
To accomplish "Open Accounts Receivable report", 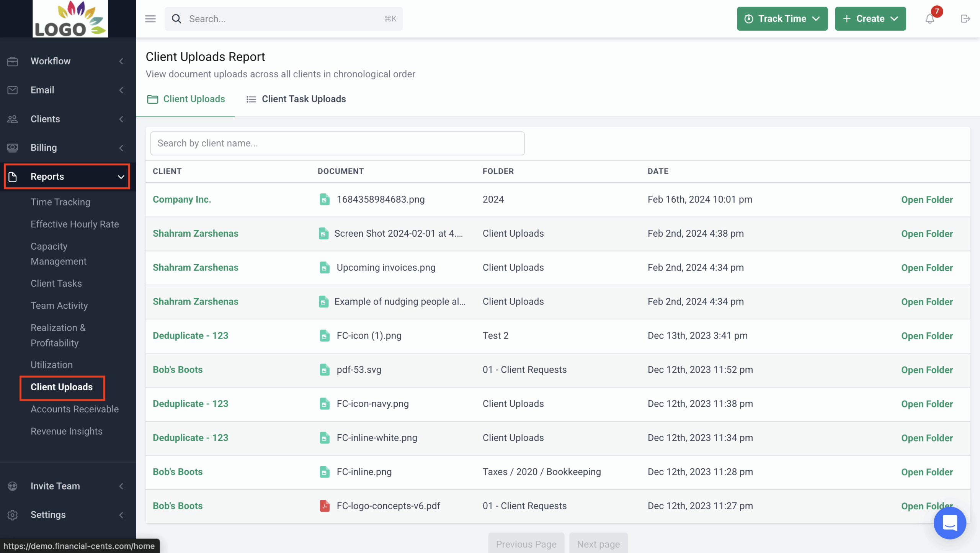I will coord(75,409).
